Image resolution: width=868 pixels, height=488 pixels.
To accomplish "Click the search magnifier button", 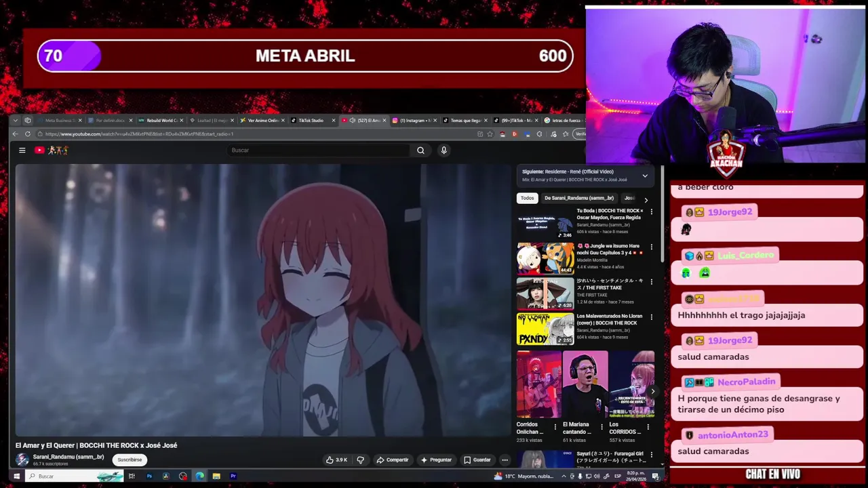I will tap(420, 150).
